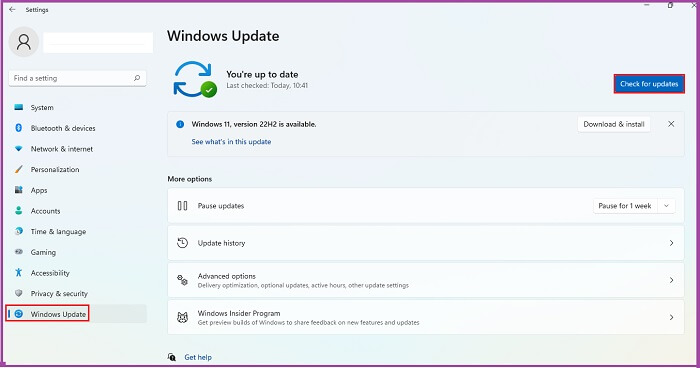Click the Windows Update sync icon in sidebar
This screenshot has height=368, width=700.
18,314
